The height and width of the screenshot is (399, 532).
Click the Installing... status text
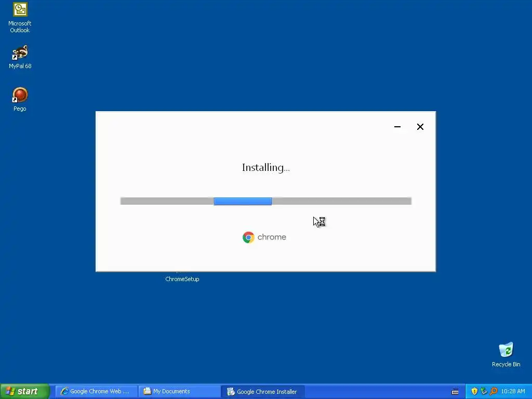[x=265, y=168]
